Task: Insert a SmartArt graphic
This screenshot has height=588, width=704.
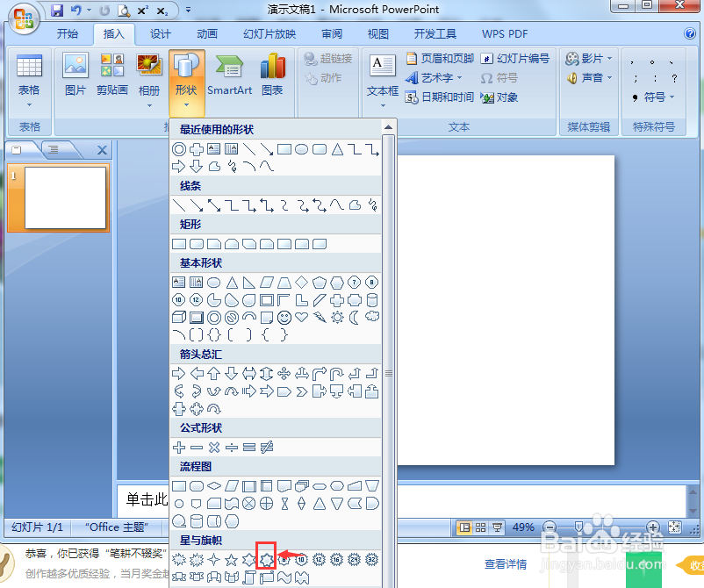Action: pos(229,75)
